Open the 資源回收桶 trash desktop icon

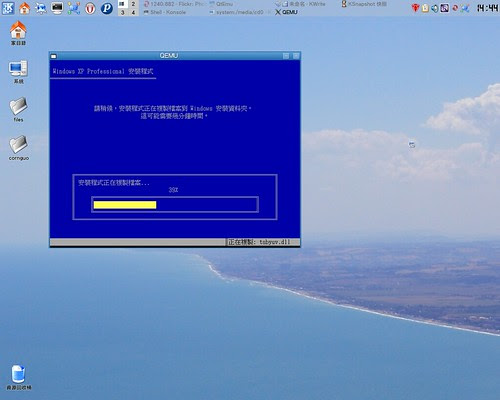19,377
